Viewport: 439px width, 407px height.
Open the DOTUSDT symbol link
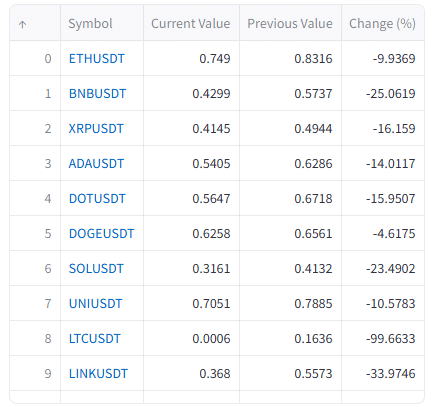tap(97, 199)
